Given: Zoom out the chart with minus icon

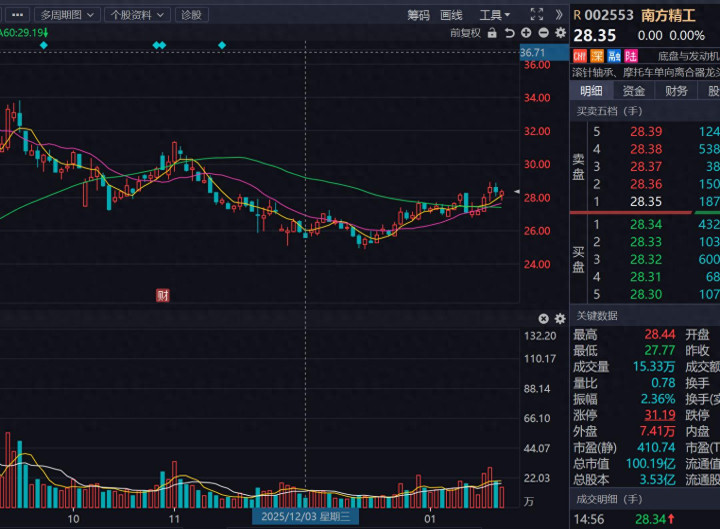Looking at the screenshot, I should tap(543, 33).
